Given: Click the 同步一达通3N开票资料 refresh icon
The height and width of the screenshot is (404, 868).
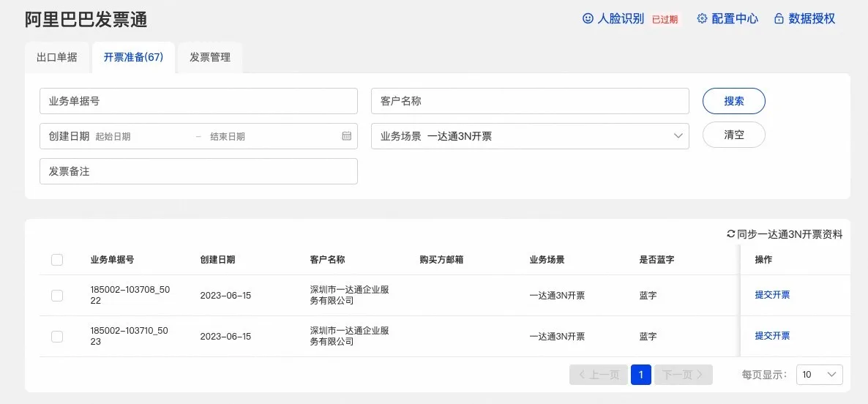Looking at the screenshot, I should click(x=730, y=234).
